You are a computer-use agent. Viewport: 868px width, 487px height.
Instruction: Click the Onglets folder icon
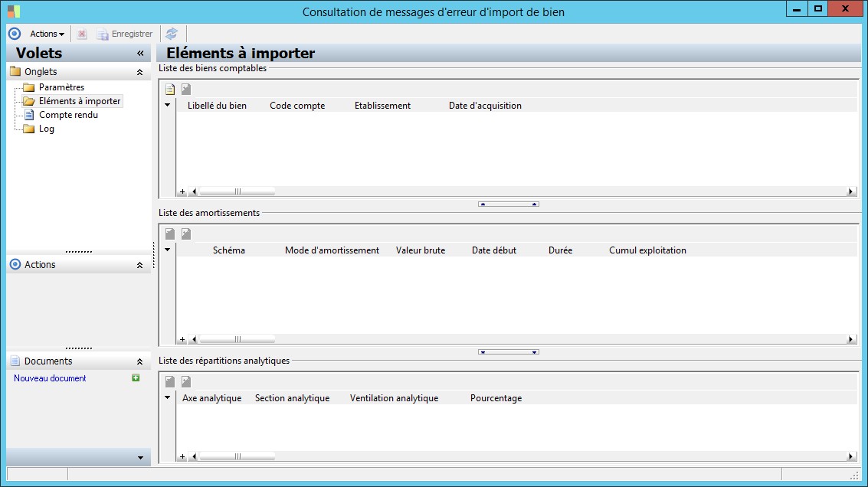click(15, 71)
